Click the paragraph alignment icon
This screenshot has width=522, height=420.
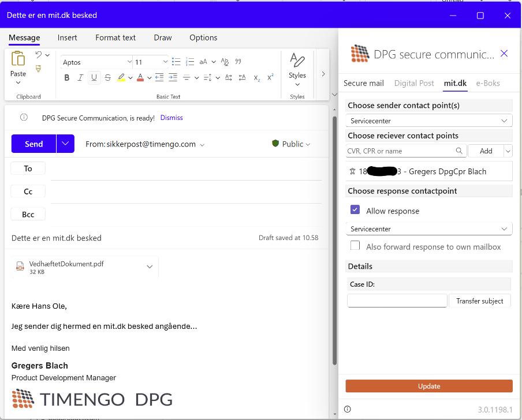click(187, 78)
